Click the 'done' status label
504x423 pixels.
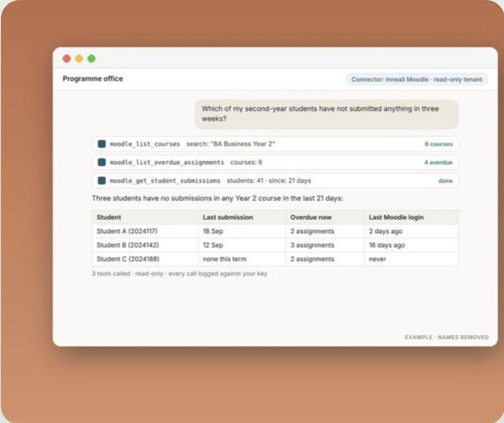446,181
